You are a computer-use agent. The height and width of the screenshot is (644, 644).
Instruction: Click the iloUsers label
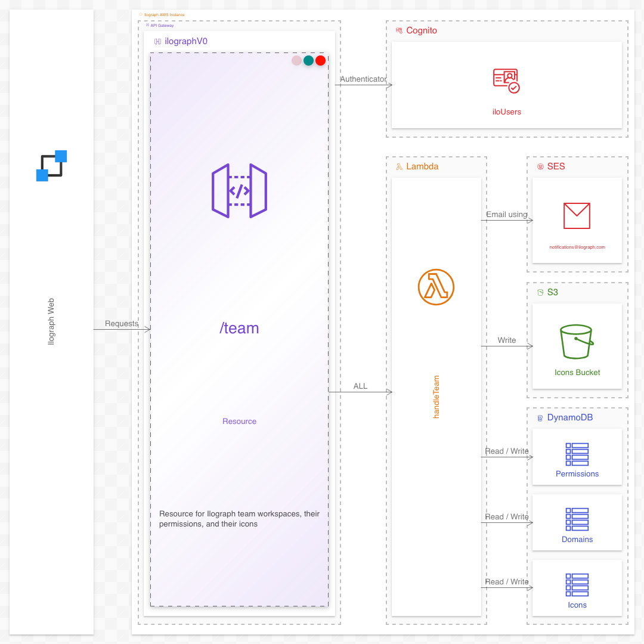pyautogui.click(x=506, y=112)
